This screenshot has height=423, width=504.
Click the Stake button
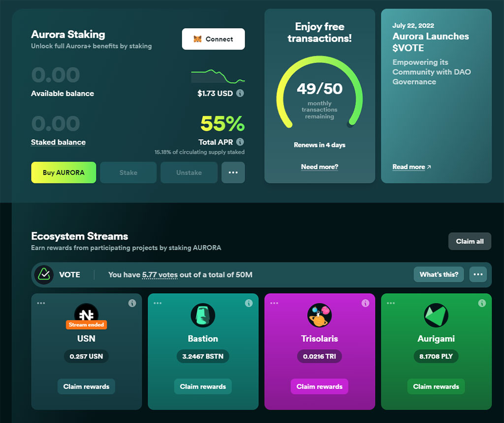click(x=128, y=173)
